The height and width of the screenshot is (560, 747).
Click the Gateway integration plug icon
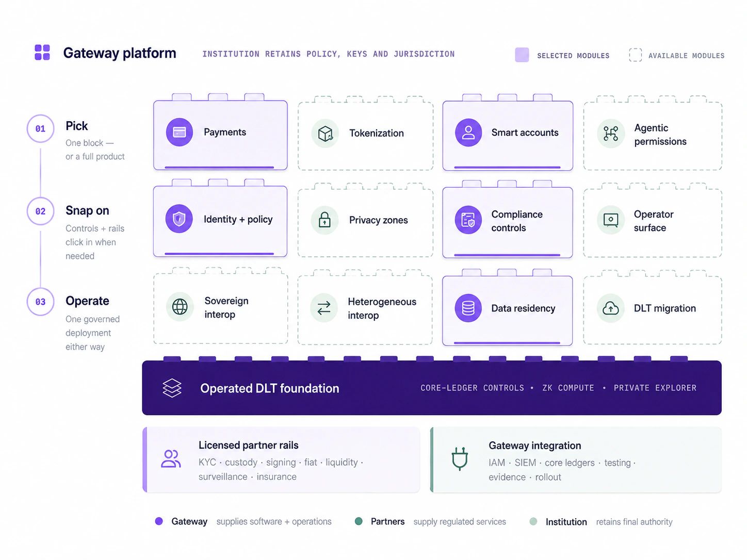point(460,458)
